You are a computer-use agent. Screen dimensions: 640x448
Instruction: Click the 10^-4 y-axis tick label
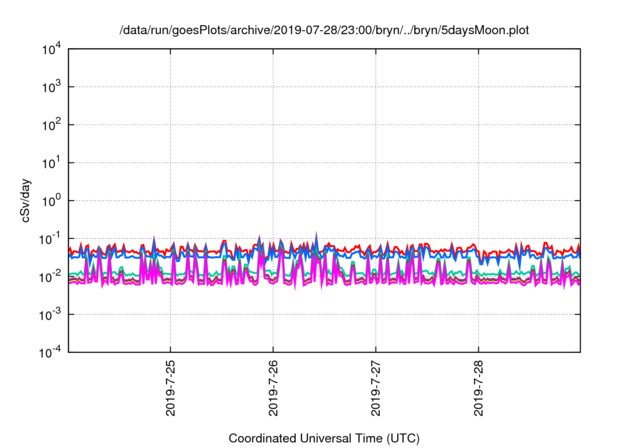48,351
